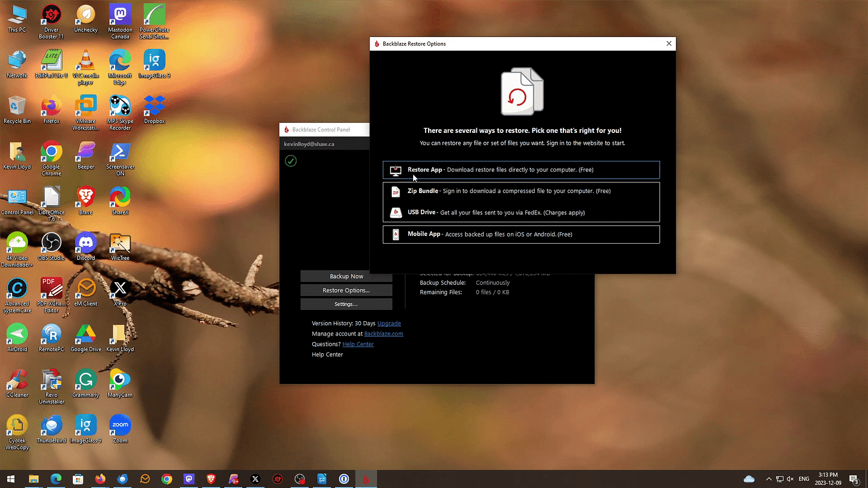The height and width of the screenshot is (488, 868).
Task: Select the CCleaner desktop icon
Action: [x=17, y=384]
